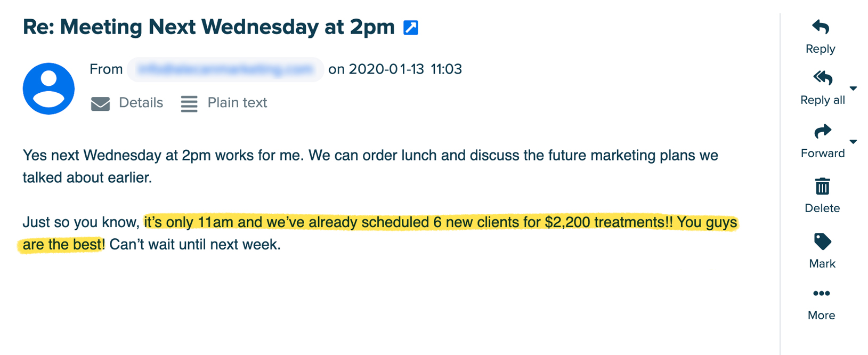
Task: Click the lines icon beside Plain text
Action: [189, 103]
